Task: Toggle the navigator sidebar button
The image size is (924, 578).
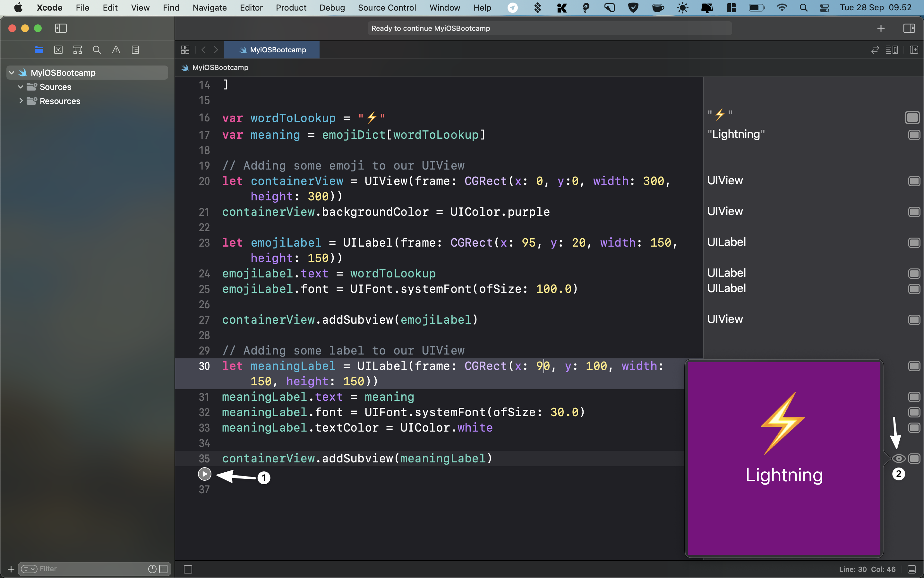Action: [61, 28]
